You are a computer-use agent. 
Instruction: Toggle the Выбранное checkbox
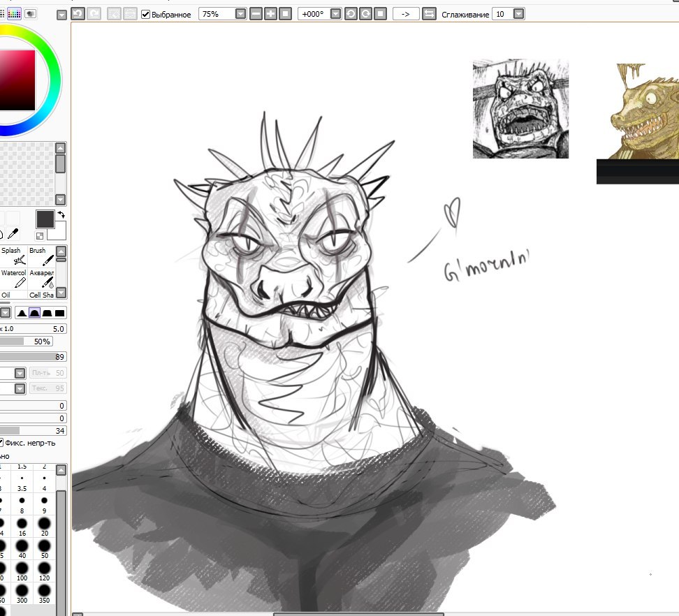coord(145,14)
